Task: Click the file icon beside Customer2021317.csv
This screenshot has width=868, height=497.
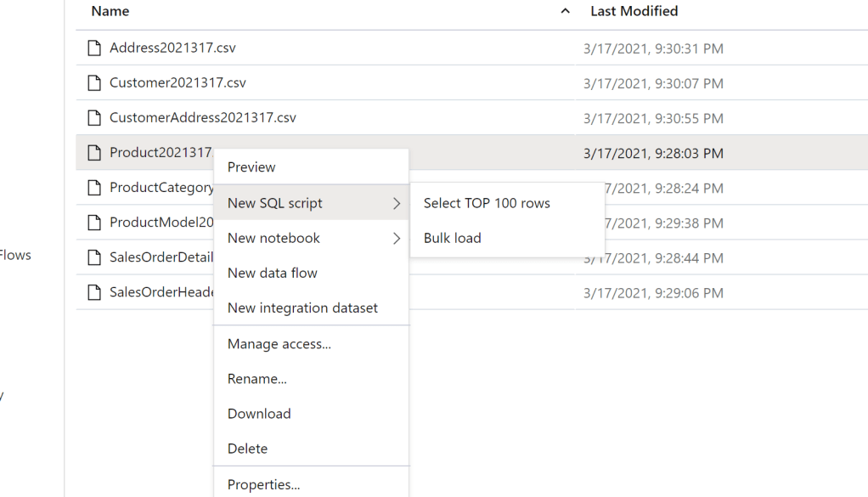Action: click(x=94, y=83)
